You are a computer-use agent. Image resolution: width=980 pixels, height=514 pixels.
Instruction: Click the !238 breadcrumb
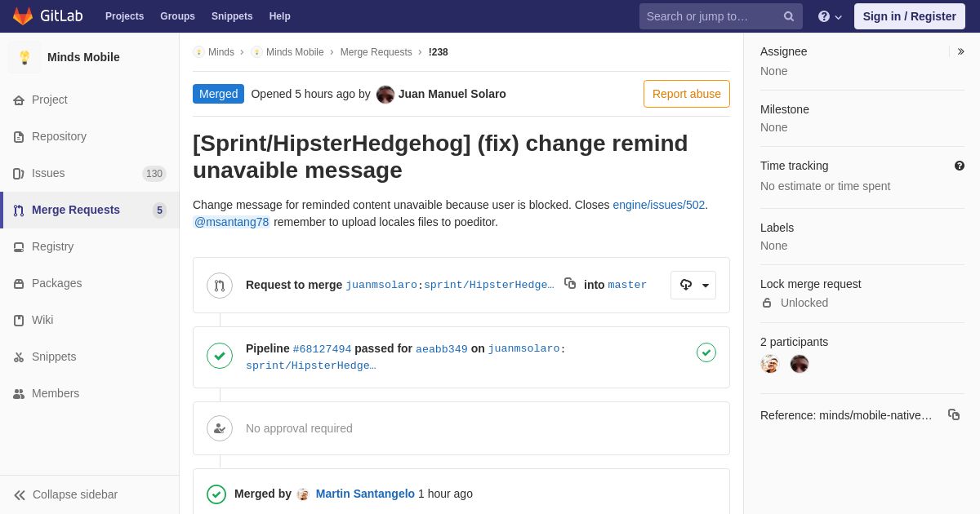439,52
